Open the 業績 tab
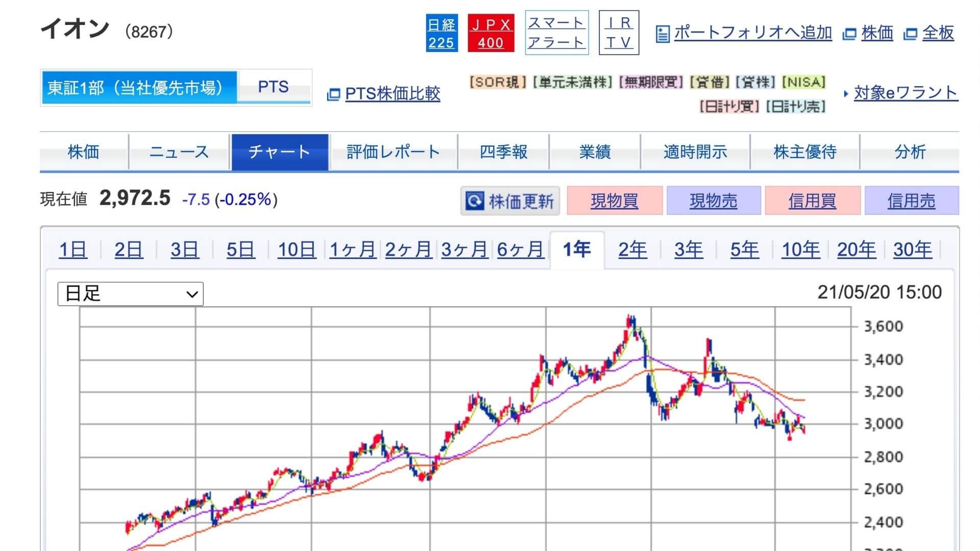 click(x=595, y=152)
